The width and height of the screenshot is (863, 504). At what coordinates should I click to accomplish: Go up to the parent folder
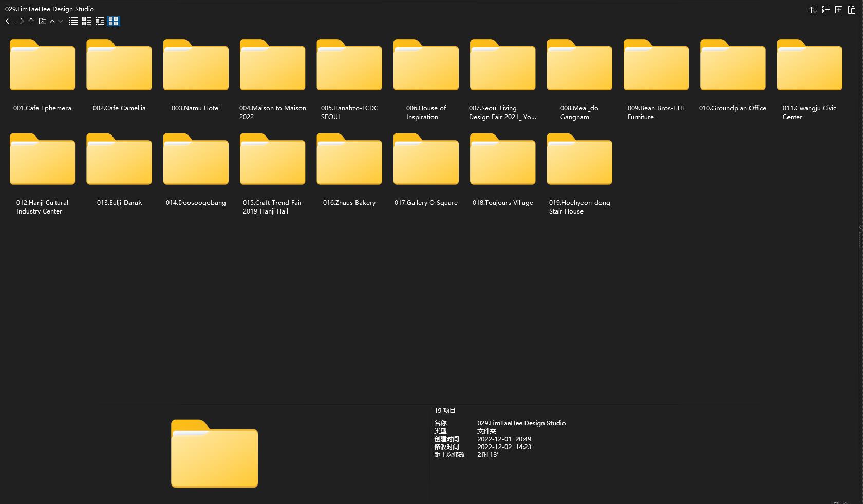pos(31,21)
